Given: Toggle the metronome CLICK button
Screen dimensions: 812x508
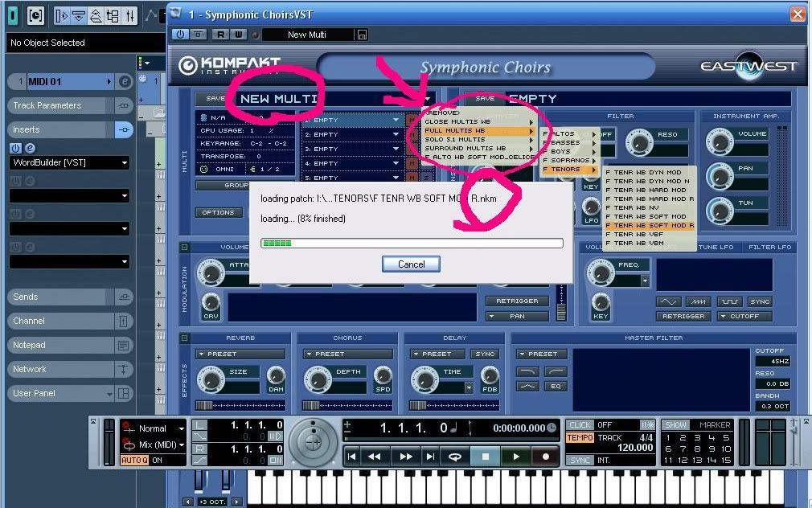Looking at the screenshot, I should 580,424.
